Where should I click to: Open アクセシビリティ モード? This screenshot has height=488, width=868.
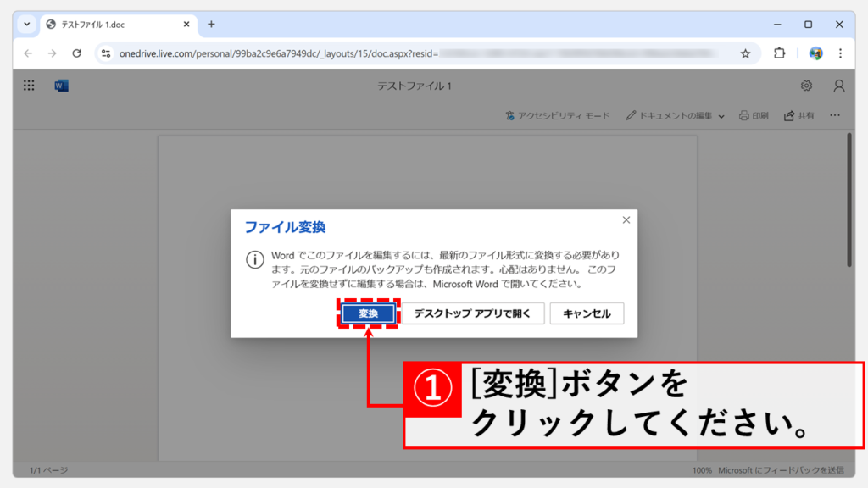[557, 115]
